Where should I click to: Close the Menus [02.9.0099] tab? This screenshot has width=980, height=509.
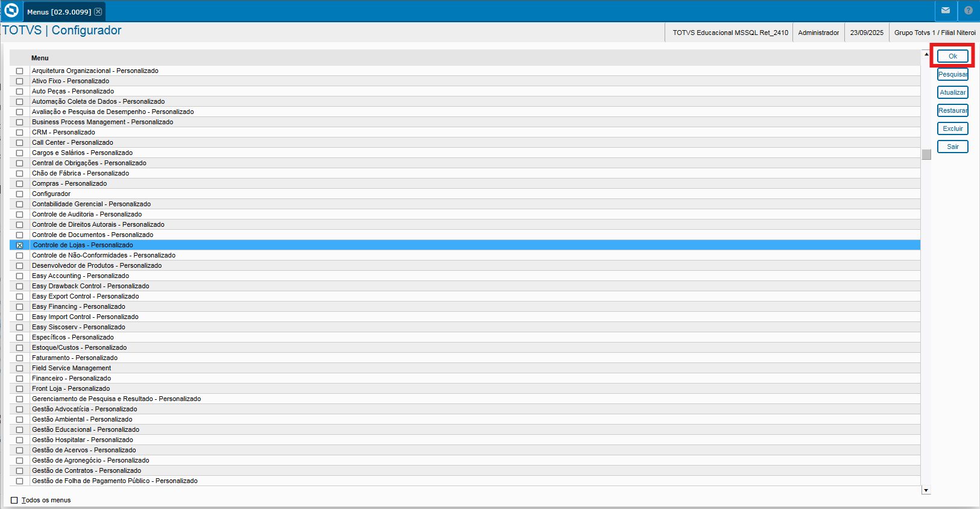point(98,11)
